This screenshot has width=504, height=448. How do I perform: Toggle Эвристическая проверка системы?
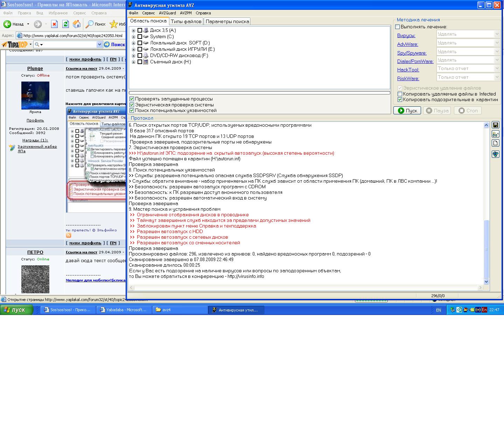click(x=132, y=105)
